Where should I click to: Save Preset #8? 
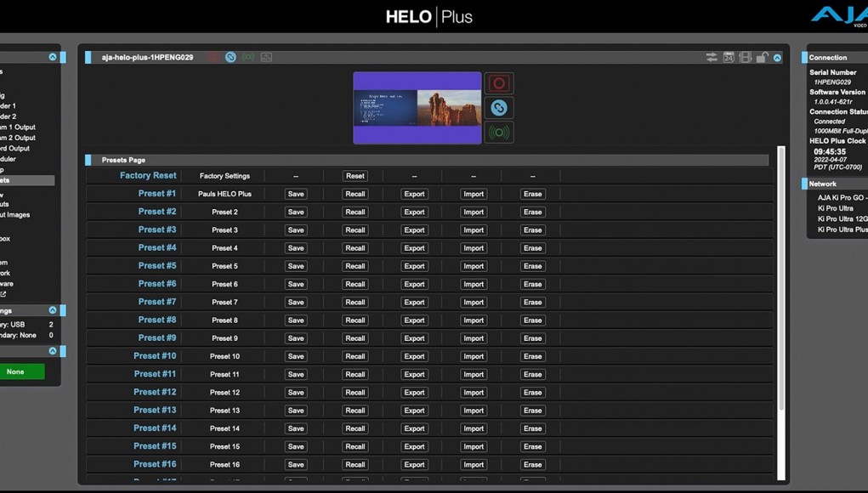point(296,320)
